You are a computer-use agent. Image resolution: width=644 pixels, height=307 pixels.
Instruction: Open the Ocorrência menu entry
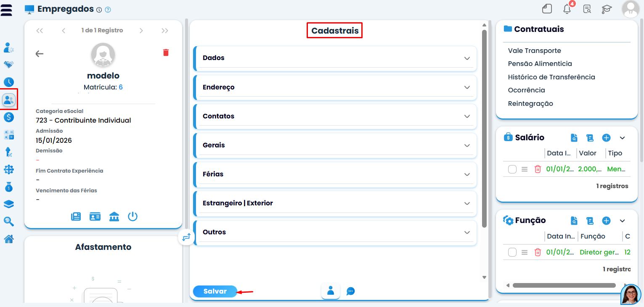526,90
